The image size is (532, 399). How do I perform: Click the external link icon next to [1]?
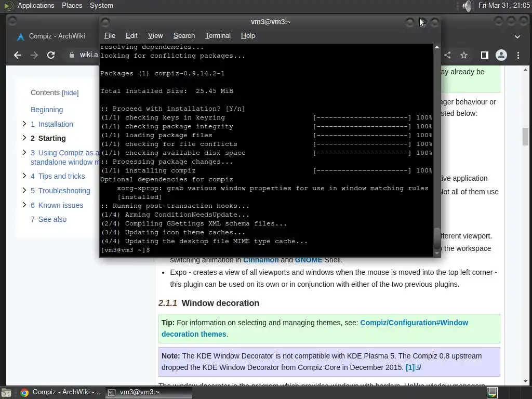coord(418,367)
